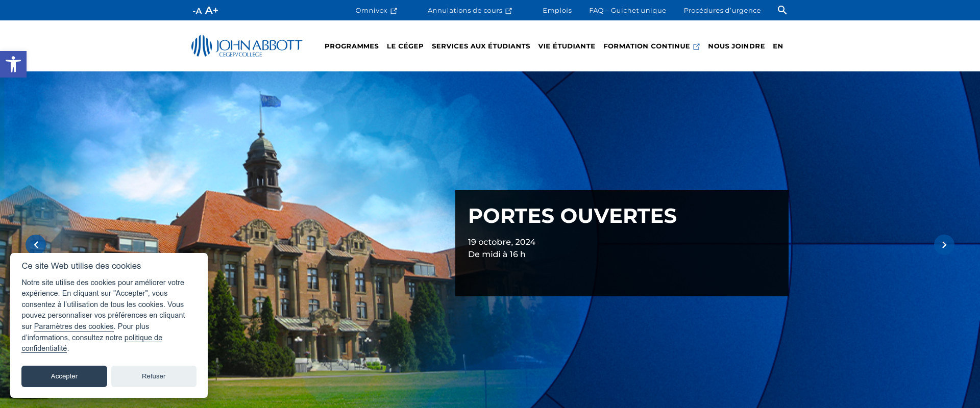Viewport: 980px width, 408px height.
Task: Accept cookies with Accepter button
Action: click(x=64, y=376)
